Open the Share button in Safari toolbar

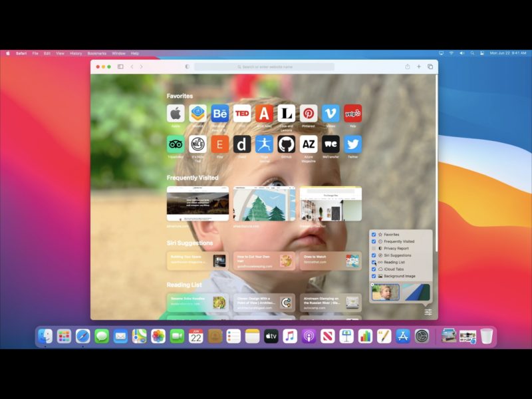click(408, 66)
